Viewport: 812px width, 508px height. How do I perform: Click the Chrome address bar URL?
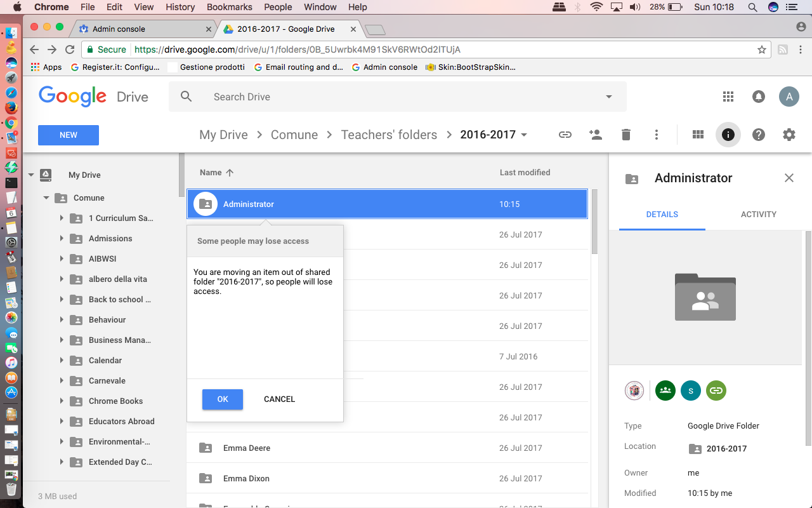point(298,50)
